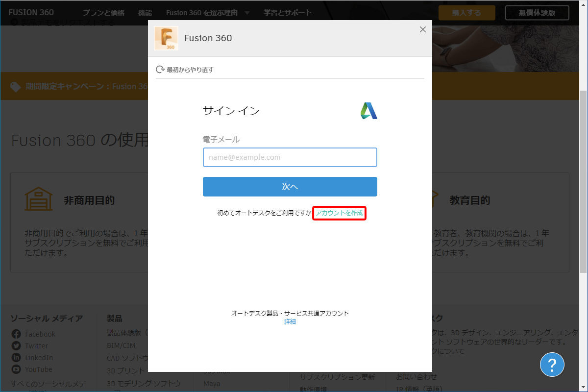Screen dimensions: 588x392
Task: Click the Autodesk logo in sign-in form
Action: point(369,111)
